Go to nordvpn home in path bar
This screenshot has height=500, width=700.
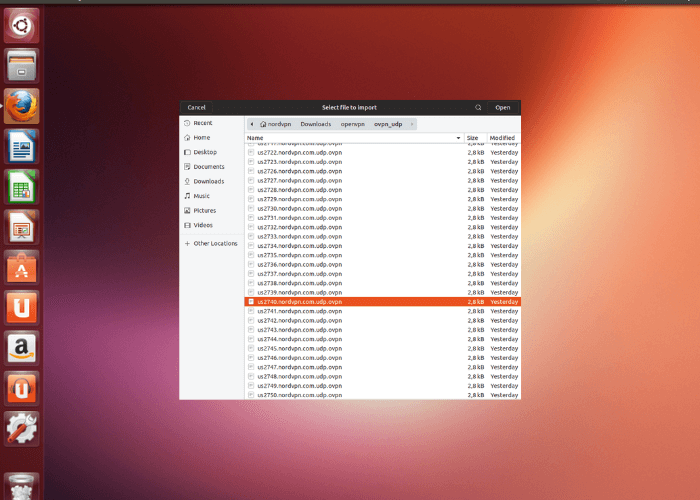click(x=275, y=124)
